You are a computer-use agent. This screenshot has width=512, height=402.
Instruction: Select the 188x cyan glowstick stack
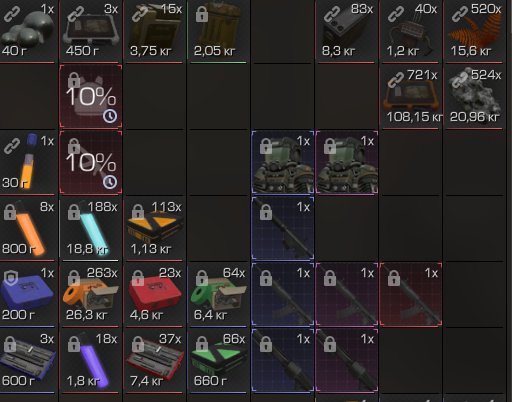90,229
